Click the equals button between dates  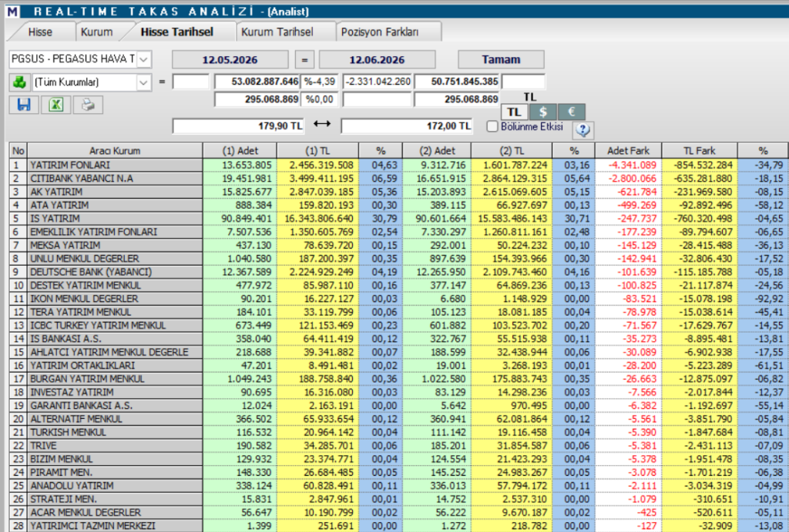pyautogui.click(x=304, y=59)
